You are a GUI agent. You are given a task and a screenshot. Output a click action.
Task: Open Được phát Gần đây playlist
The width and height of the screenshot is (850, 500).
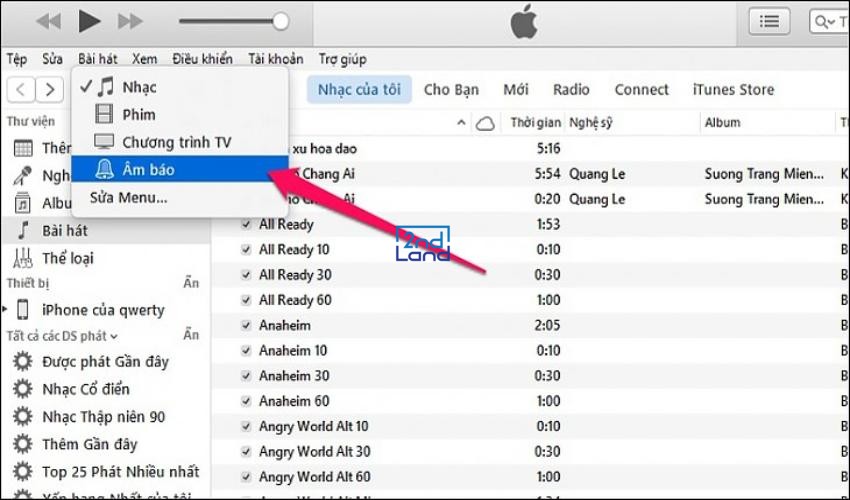tap(105, 362)
